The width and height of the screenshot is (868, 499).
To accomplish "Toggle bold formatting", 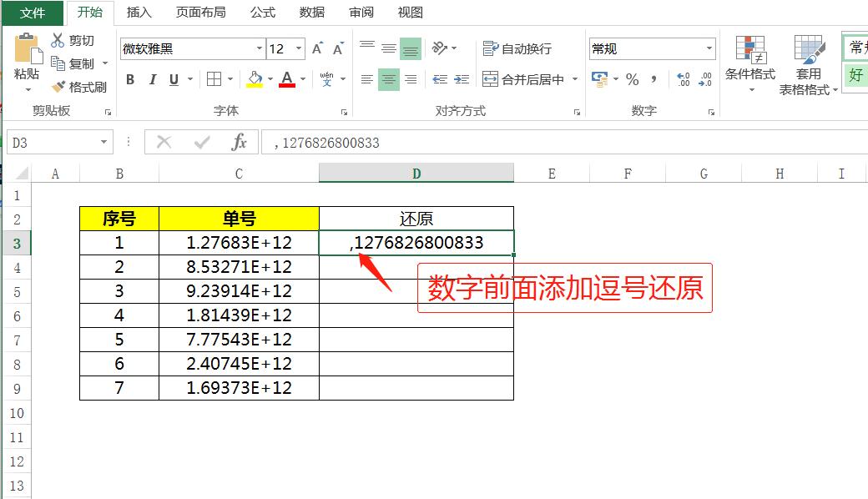I will [x=130, y=79].
